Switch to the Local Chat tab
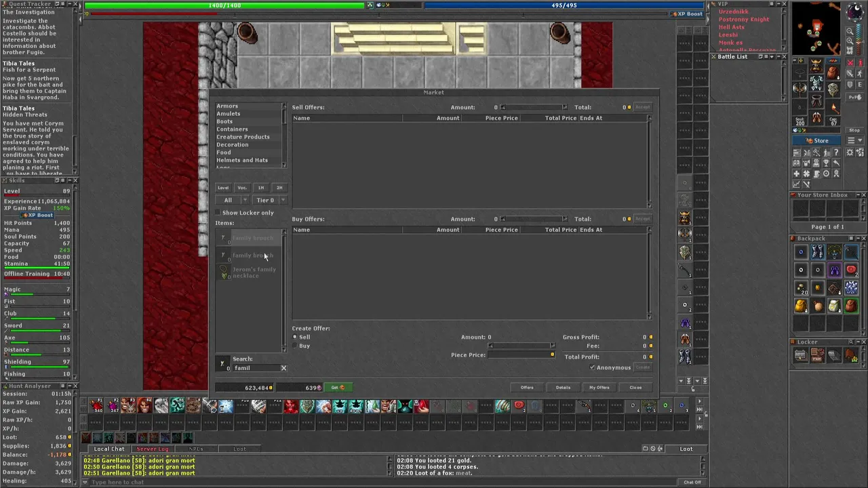The height and width of the screenshot is (488, 868). (x=109, y=449)
